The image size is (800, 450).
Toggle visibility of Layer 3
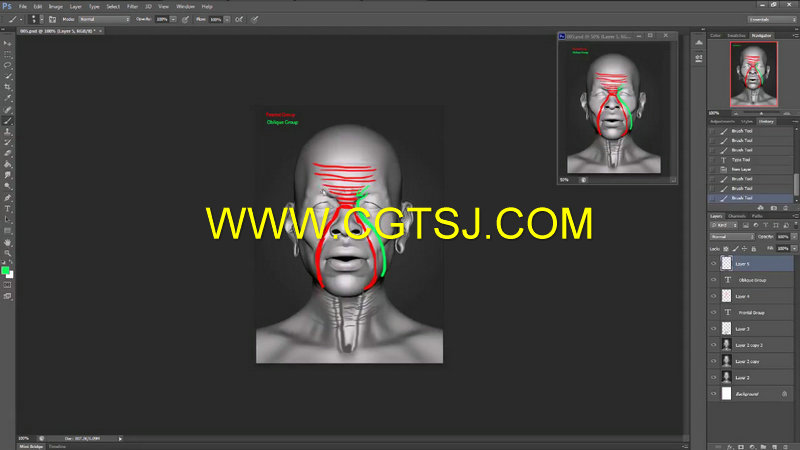pyautogui.click(x=713, y=329)
